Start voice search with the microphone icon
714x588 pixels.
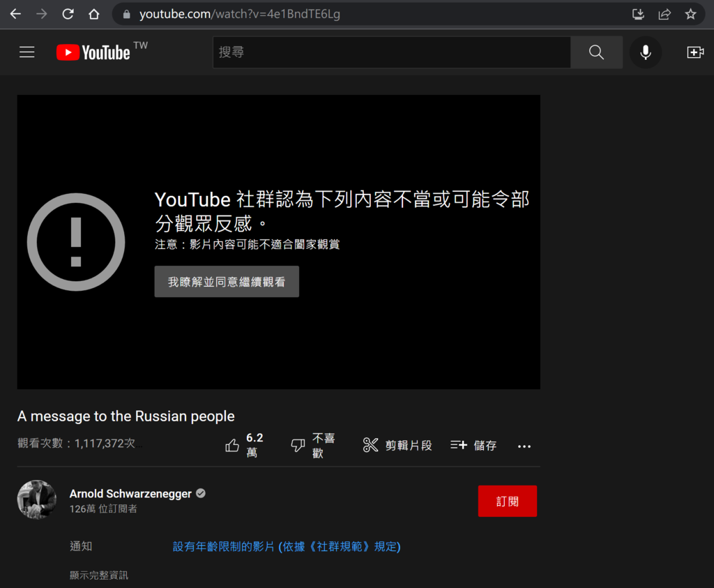(645, 52)
